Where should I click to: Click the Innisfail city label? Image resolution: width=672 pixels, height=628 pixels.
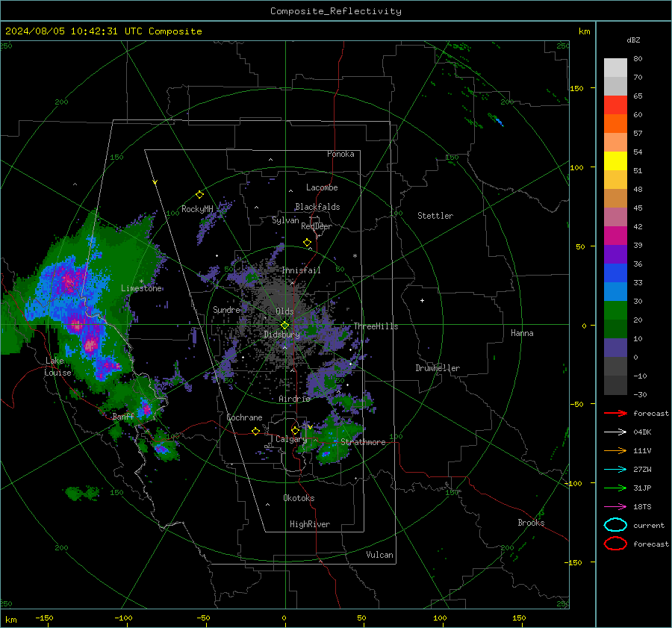pyautogui.click(x=301, y=270)
